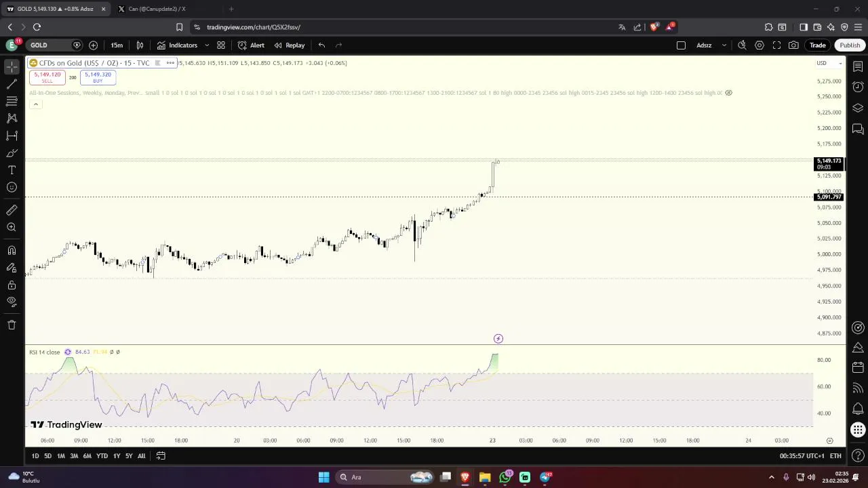Screen dimensions: 868x488
Task: Toggle visibility of All-In-One Sessions indicator
Action: [x=728, y=93]
